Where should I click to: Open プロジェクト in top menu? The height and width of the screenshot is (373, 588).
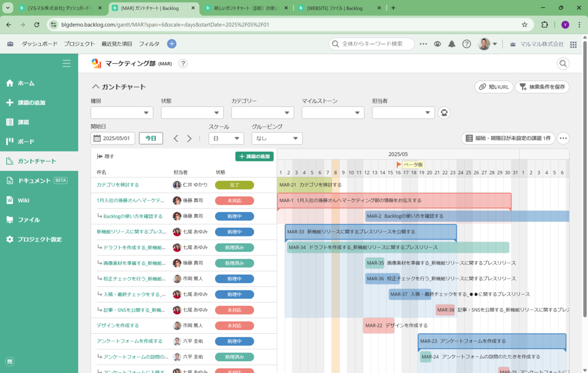click(79, 44)
